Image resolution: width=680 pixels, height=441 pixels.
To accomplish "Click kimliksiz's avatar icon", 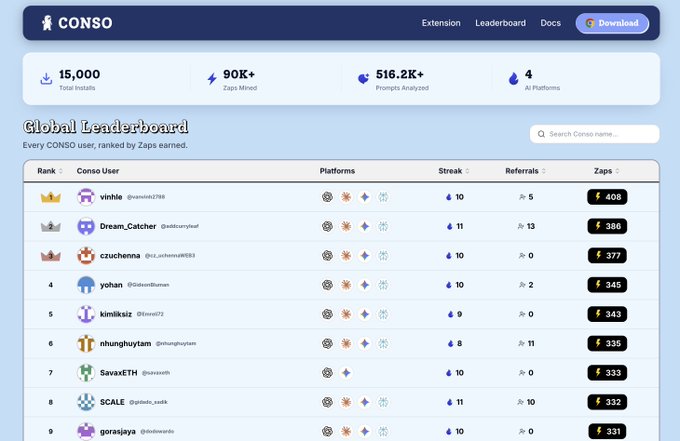I will 86,314.
